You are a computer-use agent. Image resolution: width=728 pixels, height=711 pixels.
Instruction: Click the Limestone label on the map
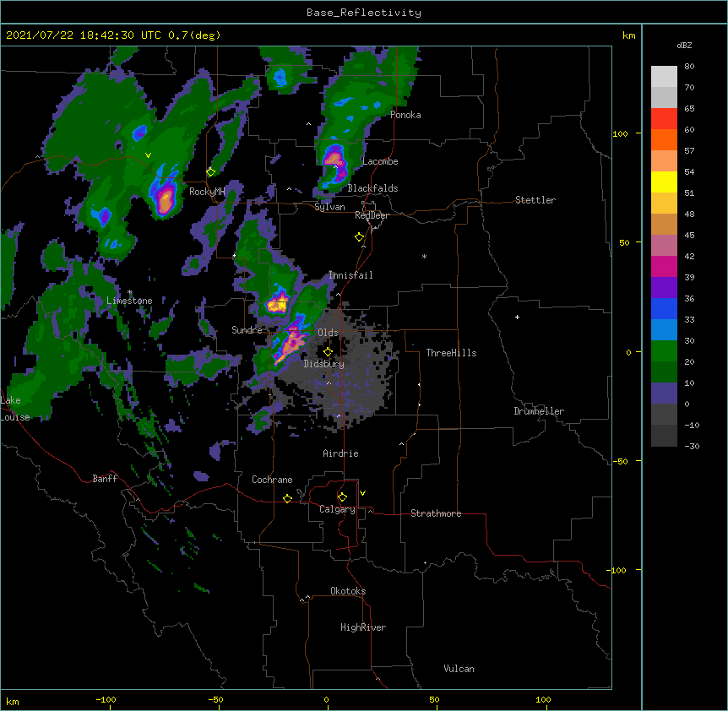[x=129, y=301]
